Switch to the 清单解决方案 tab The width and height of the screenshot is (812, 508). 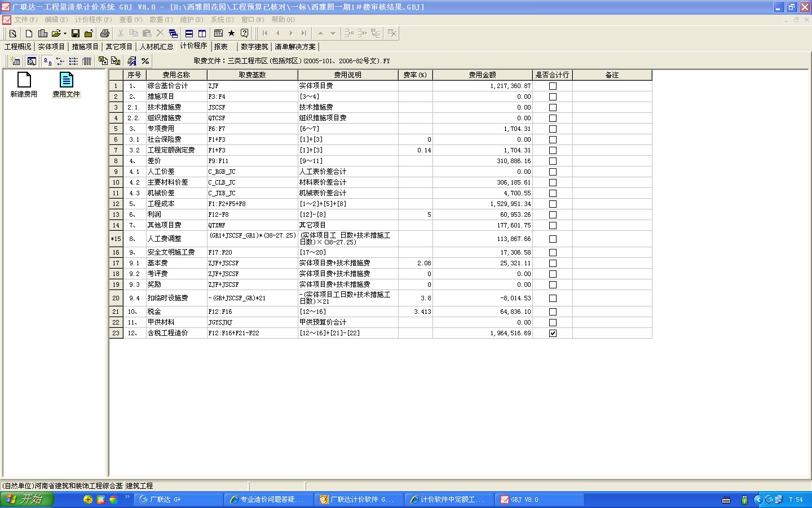(x=295, y=47)
